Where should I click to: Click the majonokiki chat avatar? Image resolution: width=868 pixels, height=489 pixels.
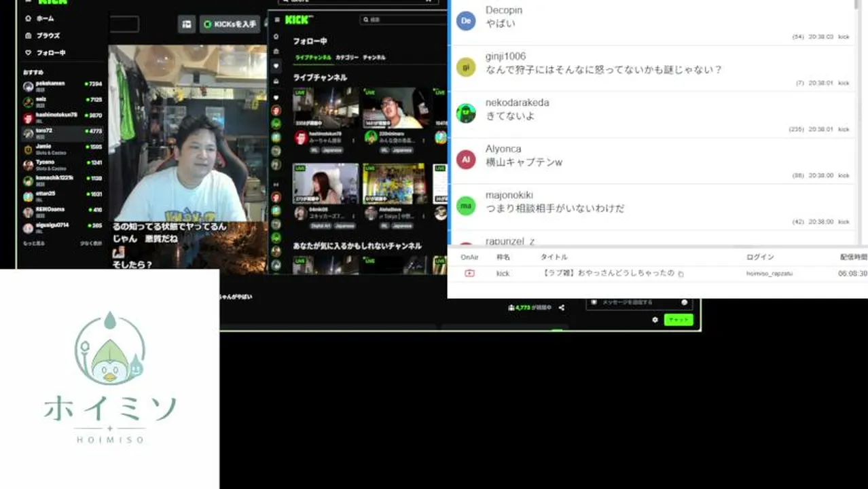[x=466, y=206]
